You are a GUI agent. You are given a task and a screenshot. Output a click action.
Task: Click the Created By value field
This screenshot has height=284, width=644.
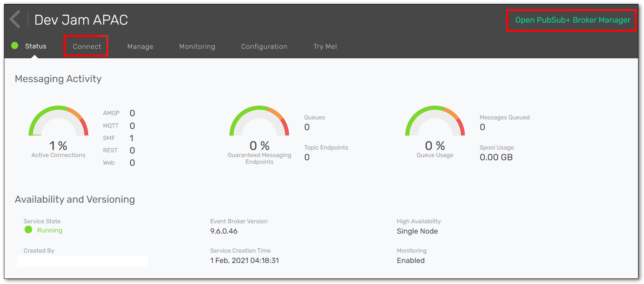click(x=83, y=261)
